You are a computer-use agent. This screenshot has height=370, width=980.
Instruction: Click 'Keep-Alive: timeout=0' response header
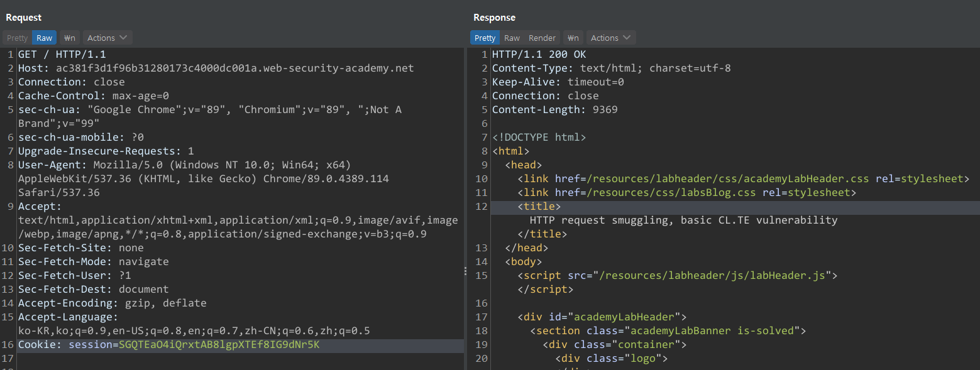[x=558, y=82]
